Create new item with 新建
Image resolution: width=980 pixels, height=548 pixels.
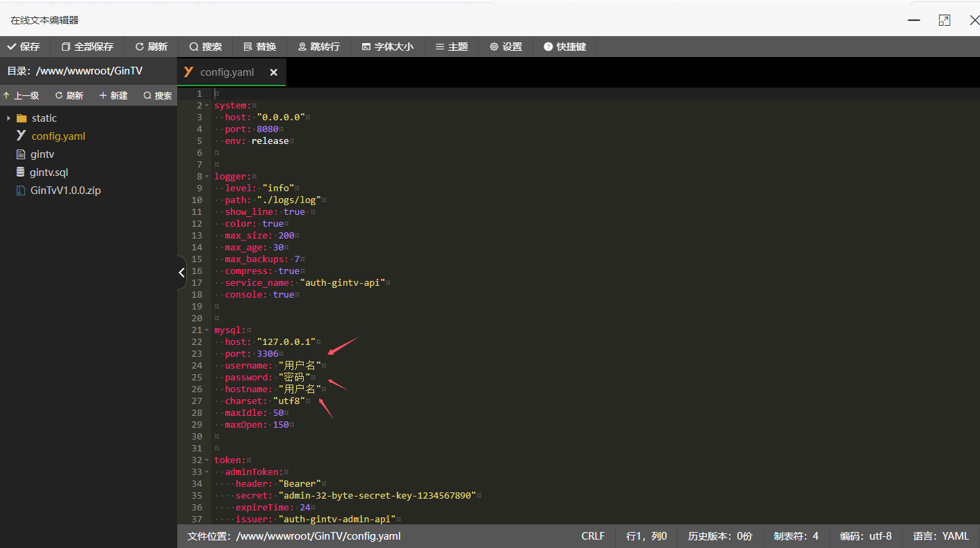[x=114, y=95]
